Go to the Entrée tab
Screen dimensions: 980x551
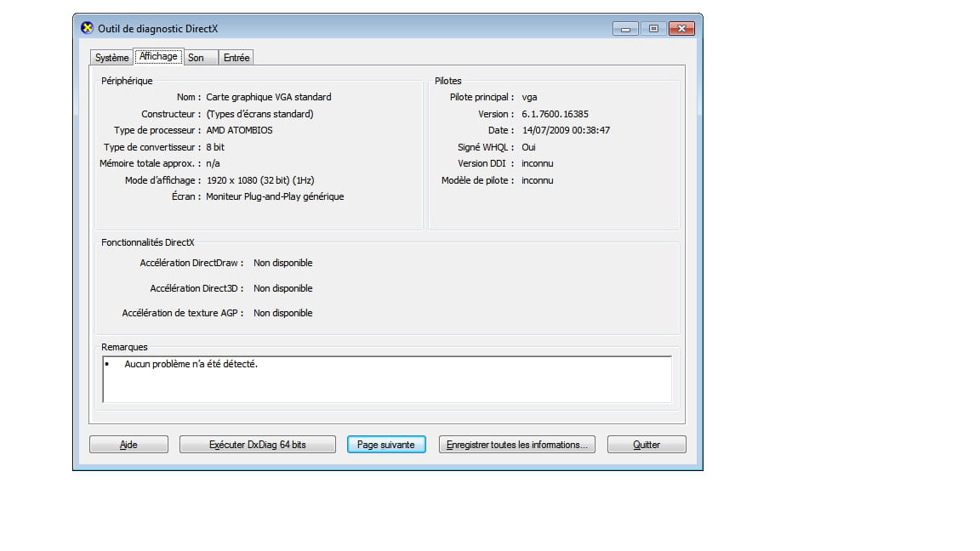(236, 58)
